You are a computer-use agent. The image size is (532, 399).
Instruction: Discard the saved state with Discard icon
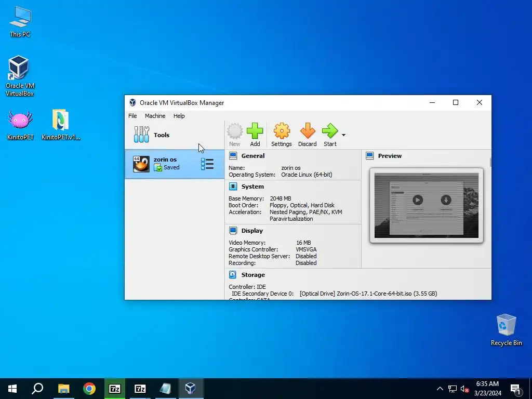tap(308, 135)
